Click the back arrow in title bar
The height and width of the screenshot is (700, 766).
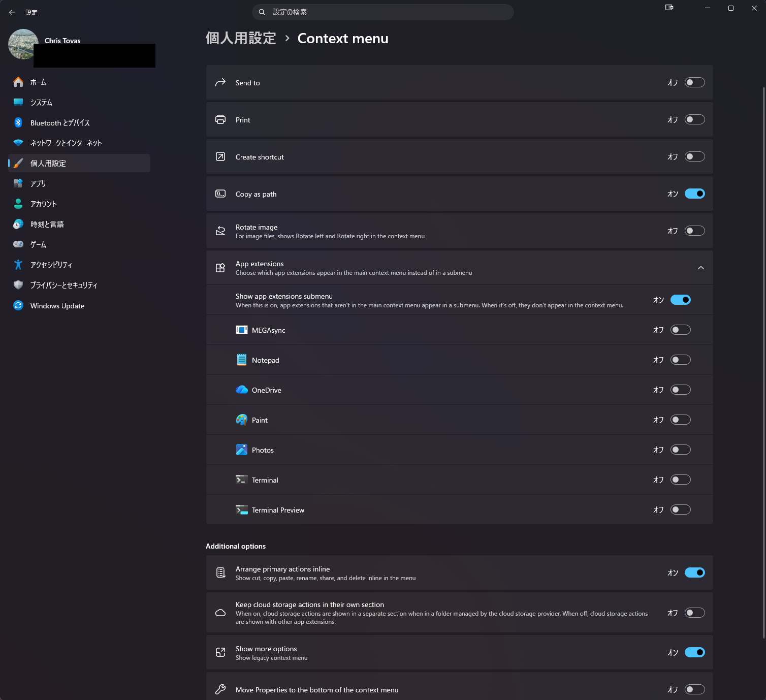(12, 12)
